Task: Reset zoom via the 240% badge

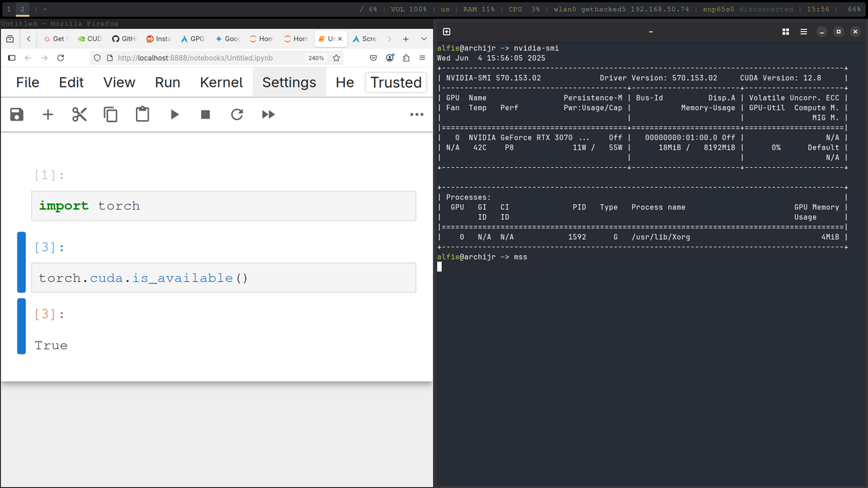Action: (x=316, y=58)
